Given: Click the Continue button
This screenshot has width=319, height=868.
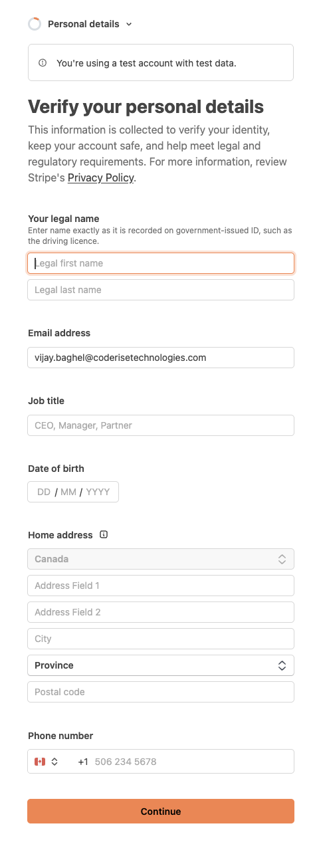Looking at the screenshot, I should (x=161, y=812).
